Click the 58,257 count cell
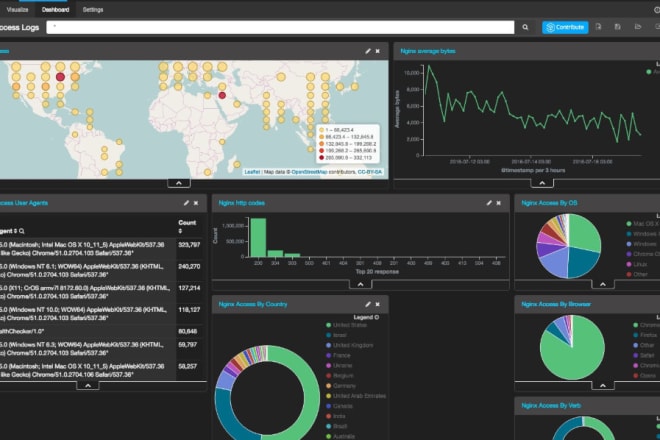The width and height of the screenshot is (660, 440). (x=188, y=366)
